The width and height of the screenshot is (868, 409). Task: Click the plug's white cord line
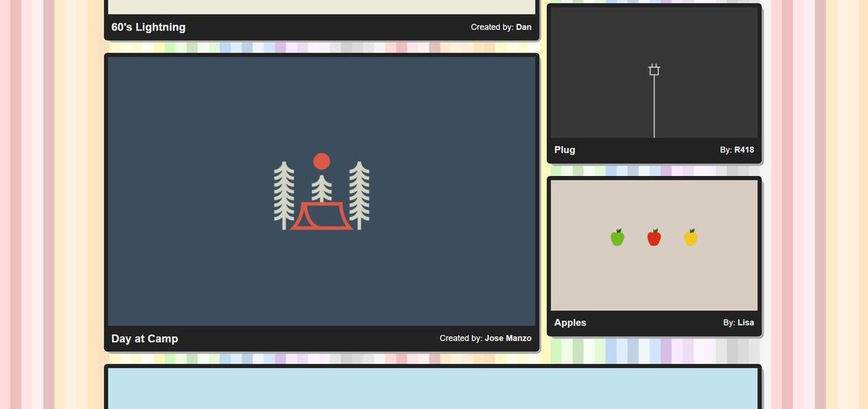point(654,109)
